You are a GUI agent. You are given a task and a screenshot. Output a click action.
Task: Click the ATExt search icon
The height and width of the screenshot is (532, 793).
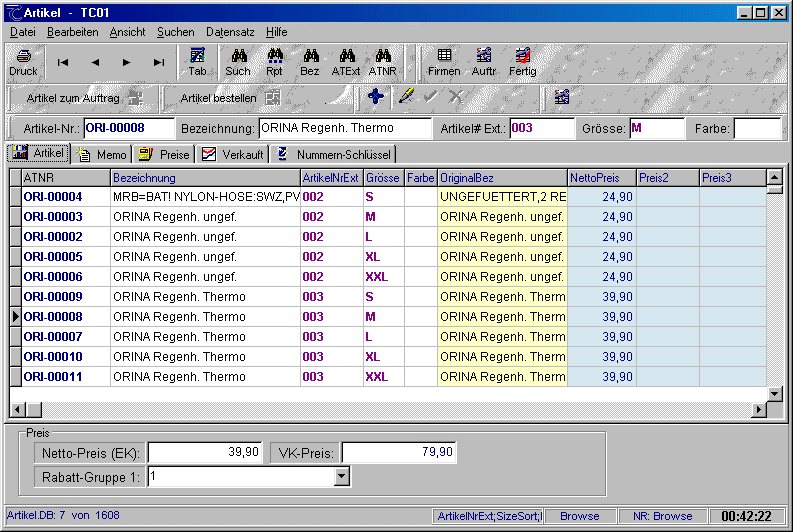click(346, 62)
